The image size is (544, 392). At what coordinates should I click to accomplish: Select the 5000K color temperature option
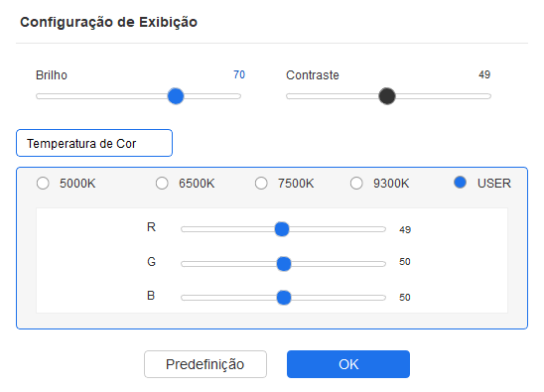(x=43, y=184)
